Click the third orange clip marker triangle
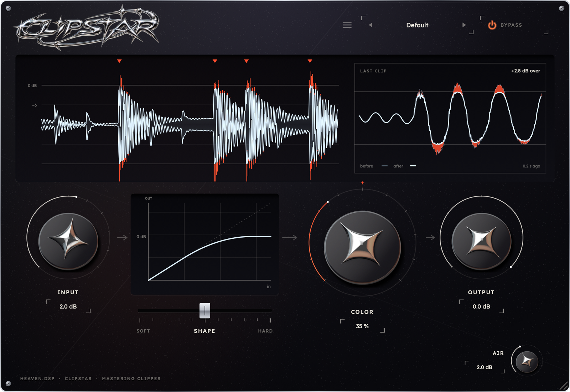The image size is (570, 392). point(246,61)
